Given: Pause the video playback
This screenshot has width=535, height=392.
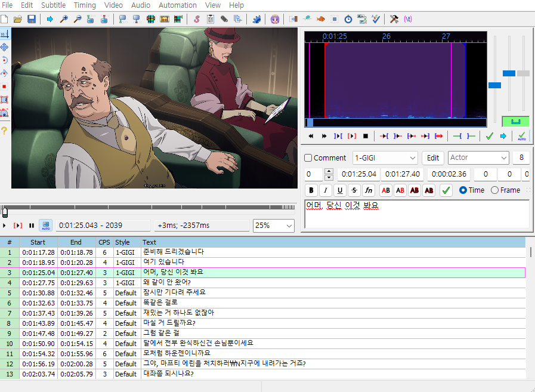Looking at the screenshot, I should tap(32, 226).
